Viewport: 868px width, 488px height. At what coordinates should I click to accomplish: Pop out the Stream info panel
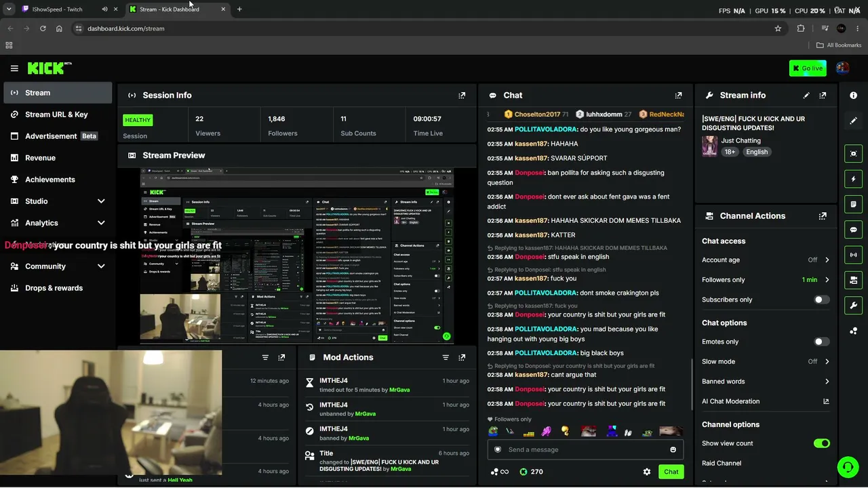823,96
